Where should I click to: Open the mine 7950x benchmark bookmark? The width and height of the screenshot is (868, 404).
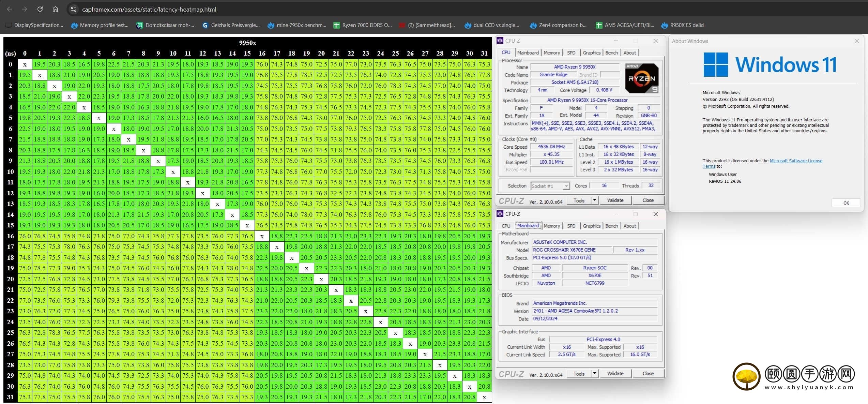[x=297, y=25]
